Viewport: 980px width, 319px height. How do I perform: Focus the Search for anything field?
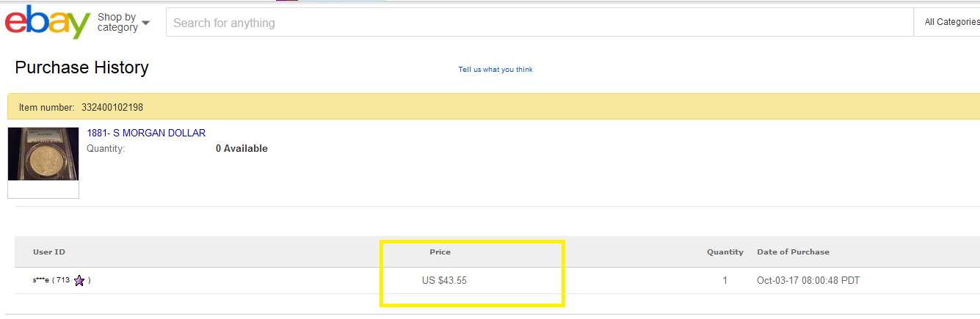click(540, 23)
